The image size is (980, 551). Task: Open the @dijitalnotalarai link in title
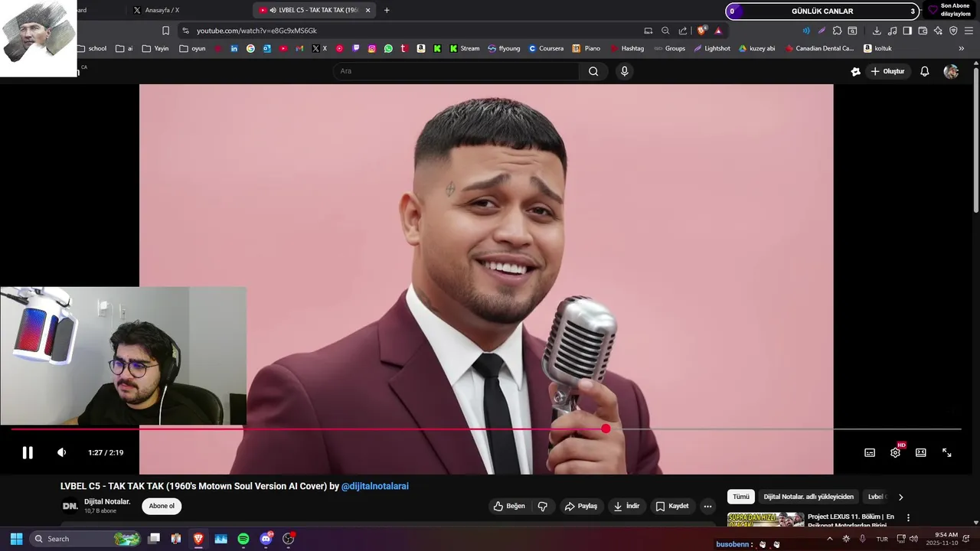click(375, 486)
